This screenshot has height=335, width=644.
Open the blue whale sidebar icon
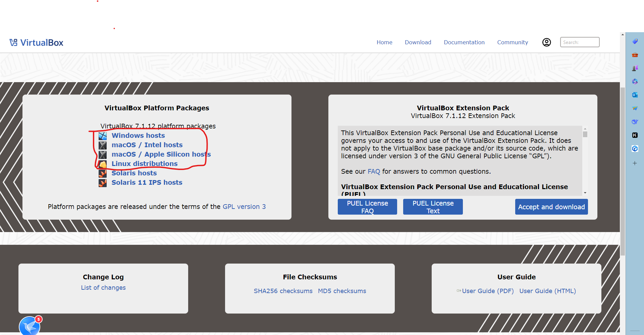pos(635,122)
